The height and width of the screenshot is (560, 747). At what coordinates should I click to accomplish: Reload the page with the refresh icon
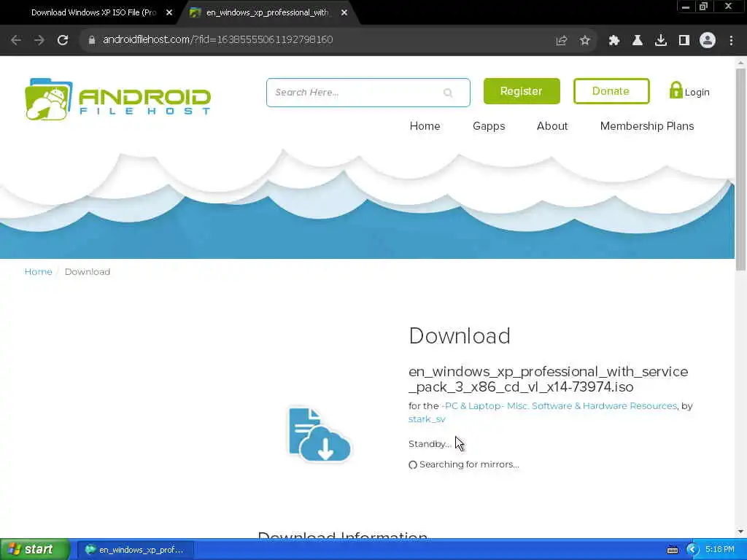63,40
